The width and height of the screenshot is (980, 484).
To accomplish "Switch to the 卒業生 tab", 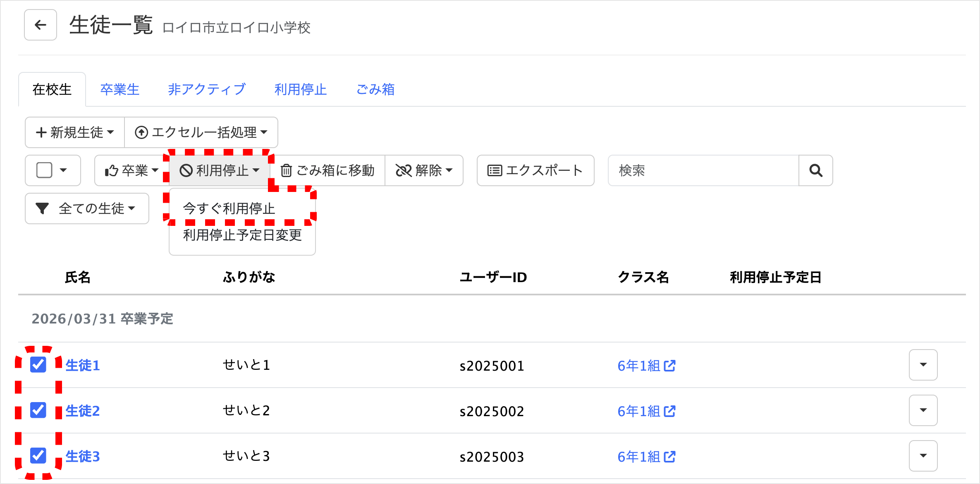I will 120,89.
